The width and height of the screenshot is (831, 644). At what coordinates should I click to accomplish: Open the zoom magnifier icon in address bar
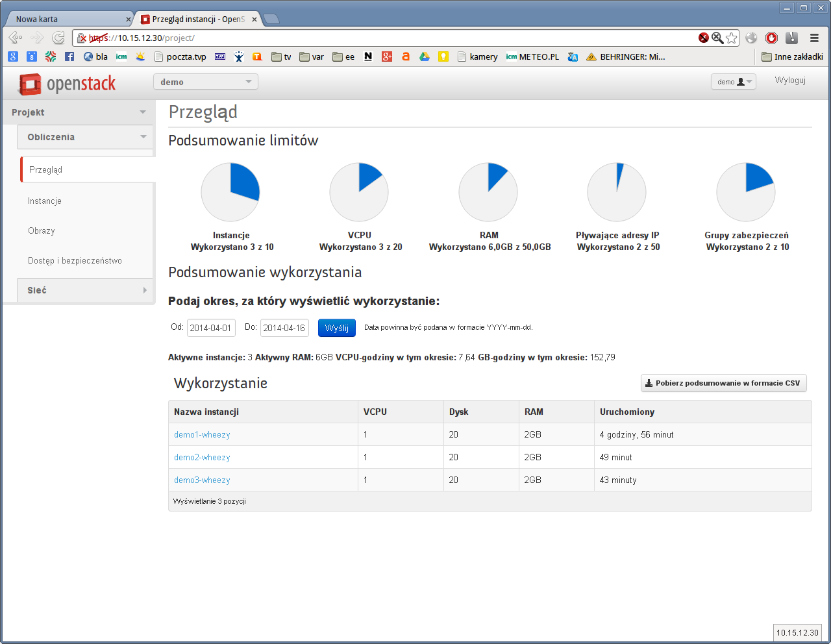717,38
